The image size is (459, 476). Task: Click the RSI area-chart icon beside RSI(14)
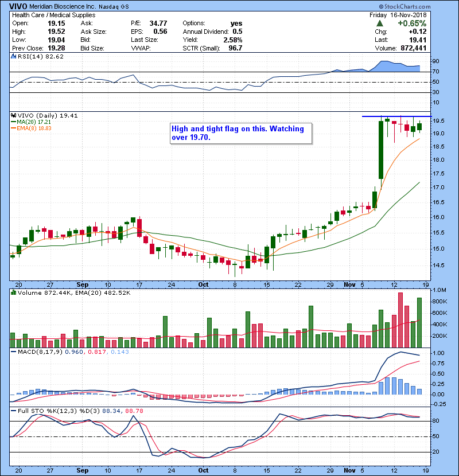coord(13,56)
